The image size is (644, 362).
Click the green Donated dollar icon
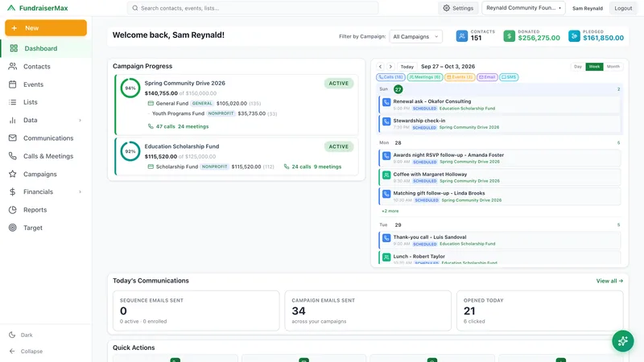tap(510, 36)
